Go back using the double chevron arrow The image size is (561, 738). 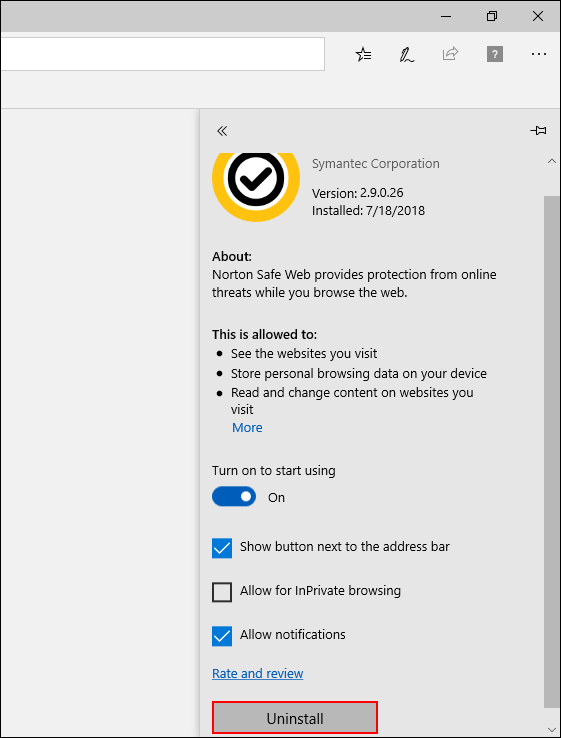tap(222, 131)
